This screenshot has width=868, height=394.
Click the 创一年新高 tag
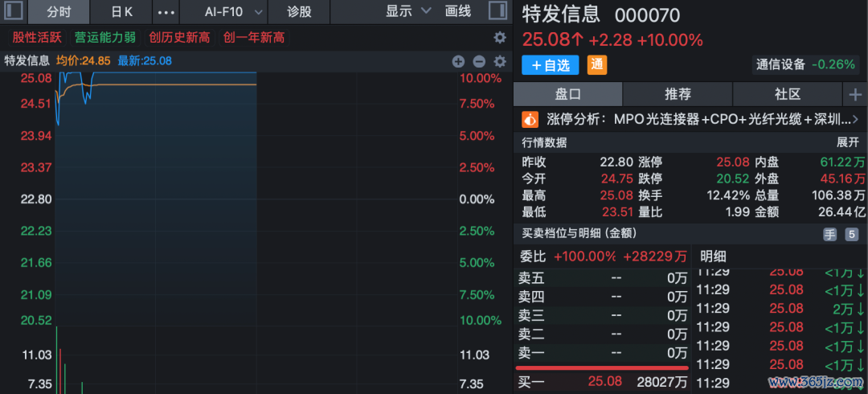253,38
